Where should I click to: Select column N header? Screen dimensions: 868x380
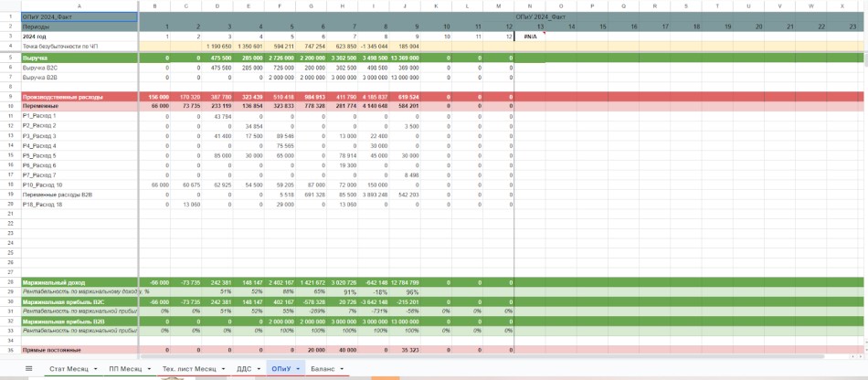click(x=530, y=7)
